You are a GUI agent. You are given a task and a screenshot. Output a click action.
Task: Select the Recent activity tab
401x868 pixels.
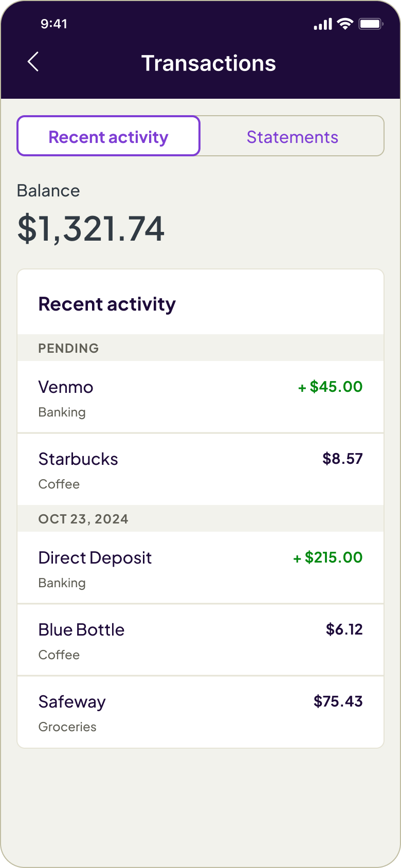(108, 137)
